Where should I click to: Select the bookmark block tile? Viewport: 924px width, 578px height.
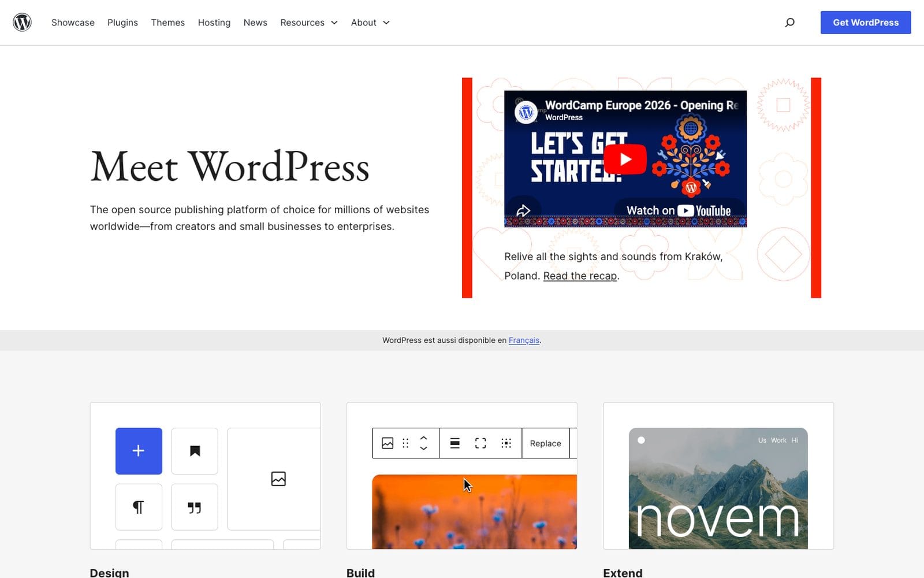(195, 451)
